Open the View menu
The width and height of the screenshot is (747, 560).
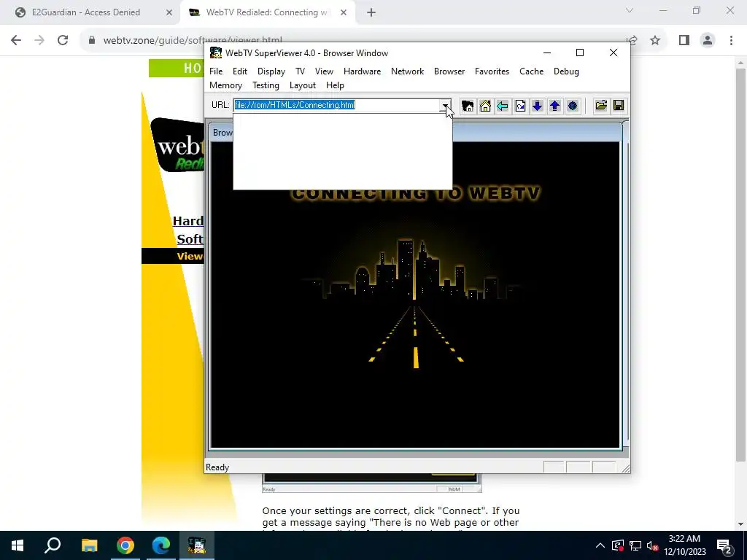[x=324, y=71]
